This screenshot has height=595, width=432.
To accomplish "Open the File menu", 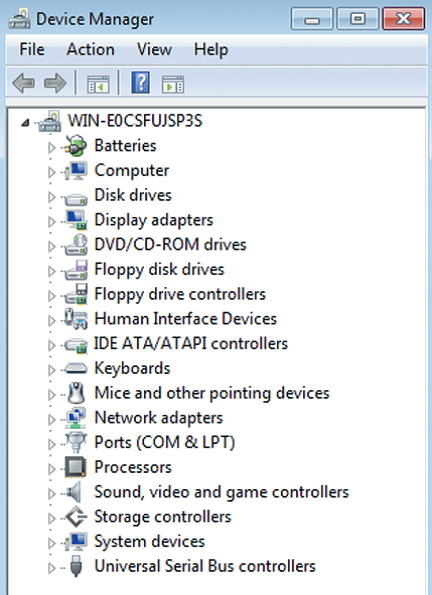I will click(32, 50).
